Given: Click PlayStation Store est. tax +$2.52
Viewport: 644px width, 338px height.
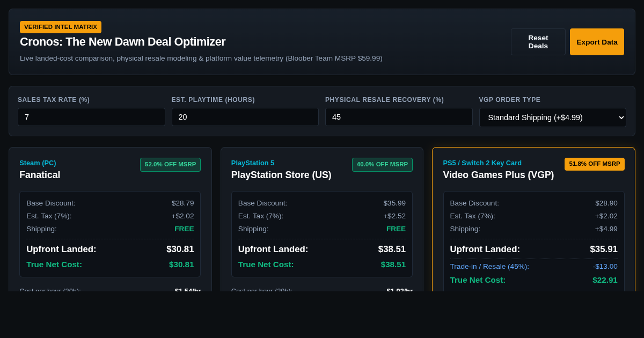Looking at the screenshot, I should point(394,216).
